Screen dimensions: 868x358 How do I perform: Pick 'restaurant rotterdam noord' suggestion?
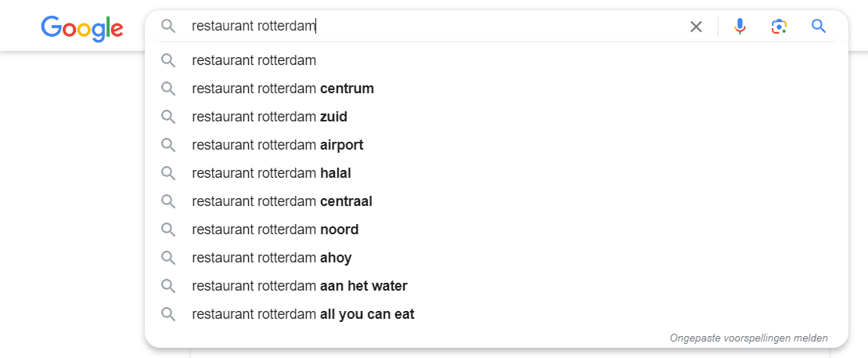[x=275, y=230]
